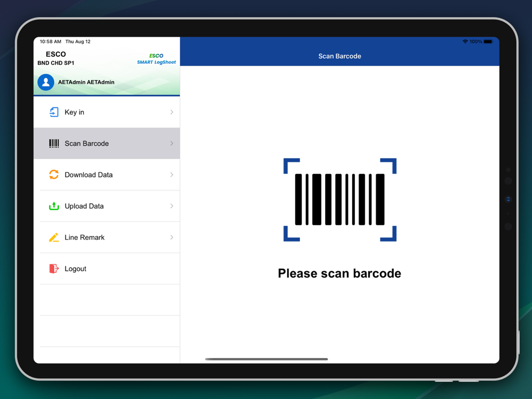The width and height of the screenshot is (532, 399).
Task: Click the battery indicator icon
Action: (x=488, y=41)
